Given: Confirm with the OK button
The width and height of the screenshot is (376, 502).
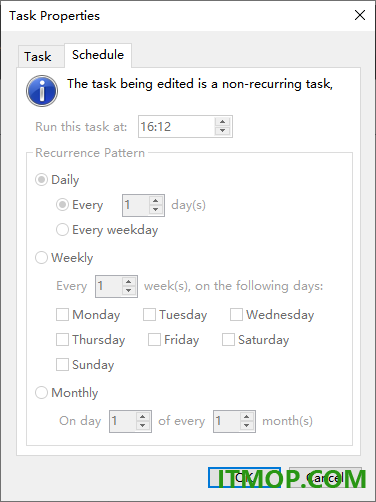Looking at the screenshot, I should [245, 478].
